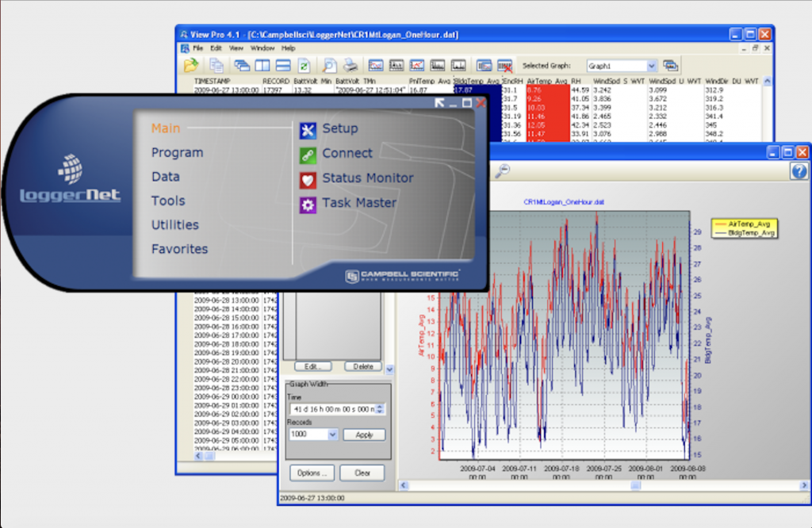Viewport: 812px width, 528px height.
Task: Refresh the current data file
Action: pyautogui.click(x=304, y=65)
